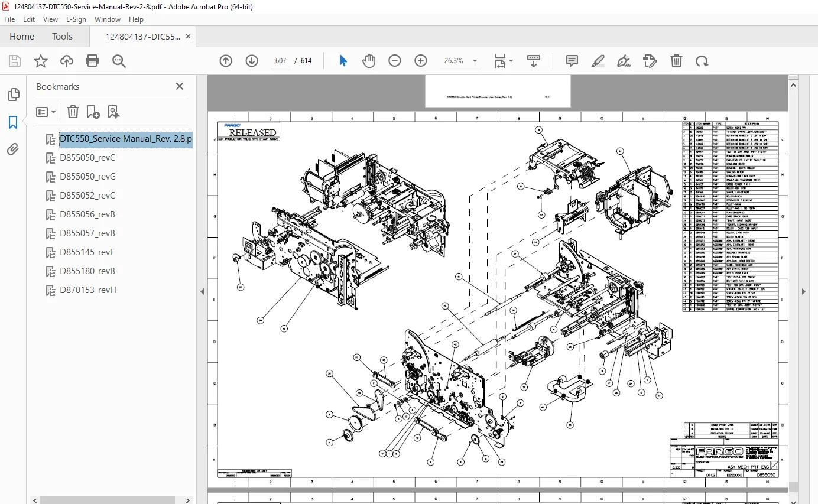This screenshot has width=818, height=504.
Task: Select the D870153_revH bookmark
Action: click(x=88, y=290)
